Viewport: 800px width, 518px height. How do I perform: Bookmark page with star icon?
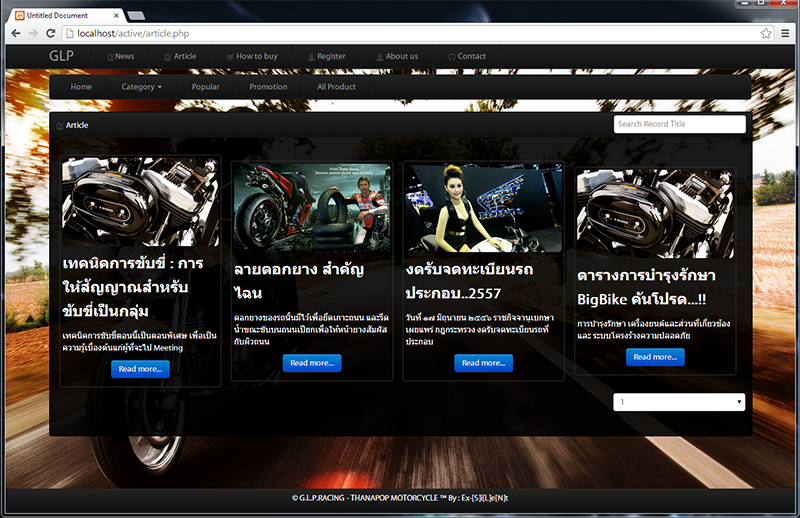click(766, 33)
